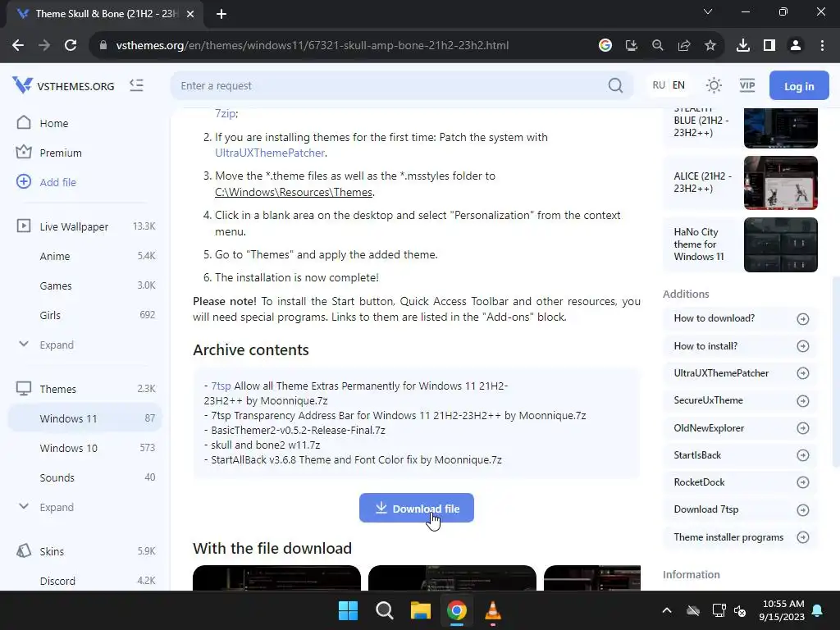Open tab search chevron
The height and width of the screenshot is (630, 840).
click(708, 11)
